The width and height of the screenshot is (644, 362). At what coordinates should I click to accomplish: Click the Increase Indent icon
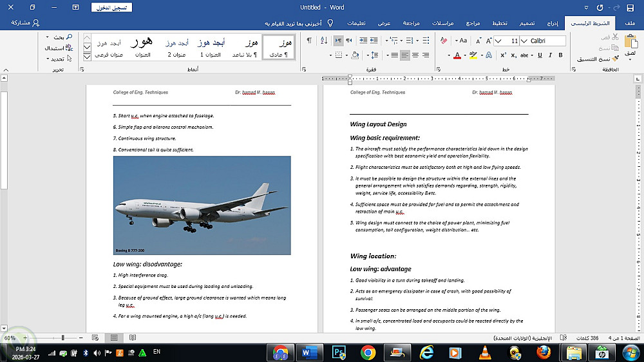[x=363, y=41]
